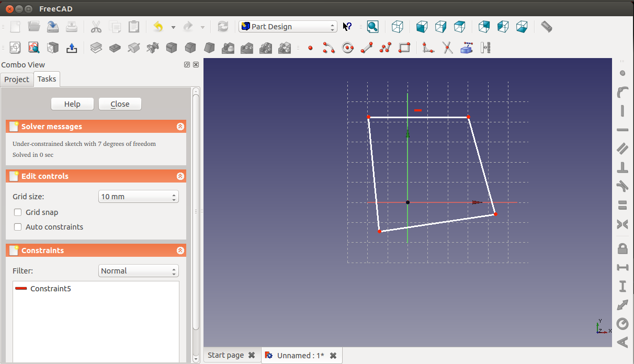Select the sketcher circle tool

coord(348,48)
